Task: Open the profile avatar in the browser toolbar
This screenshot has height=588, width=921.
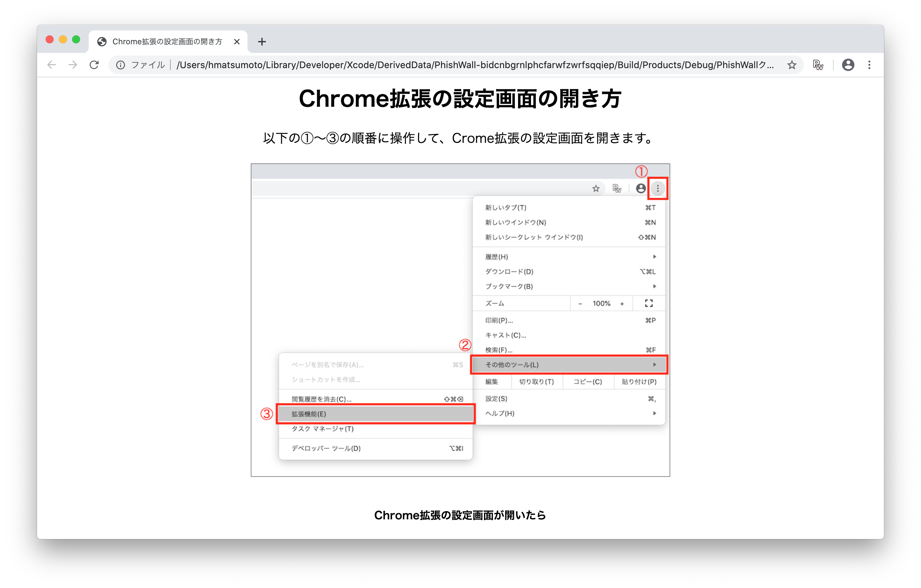Action: tap(848, 65)
